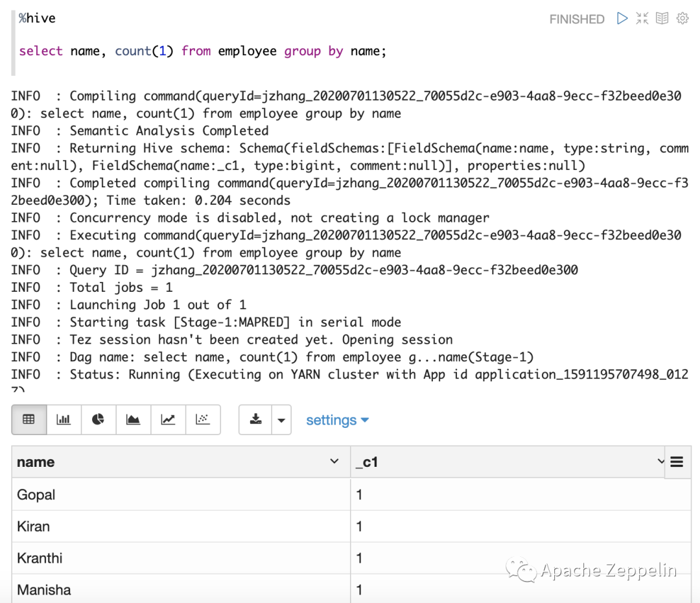This screenshot has height=603, width=700.
Task: Select area chart visualization
Action: pos(134,420)
